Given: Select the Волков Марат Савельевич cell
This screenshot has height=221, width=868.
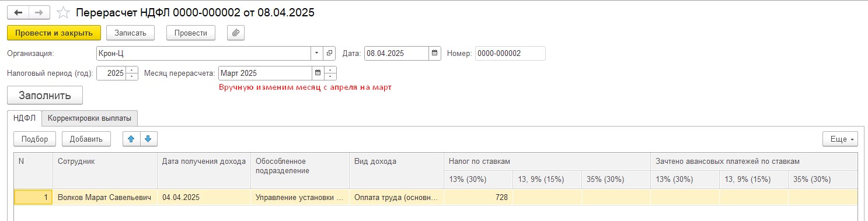Looking at the screenshot, I should point(105,198).
